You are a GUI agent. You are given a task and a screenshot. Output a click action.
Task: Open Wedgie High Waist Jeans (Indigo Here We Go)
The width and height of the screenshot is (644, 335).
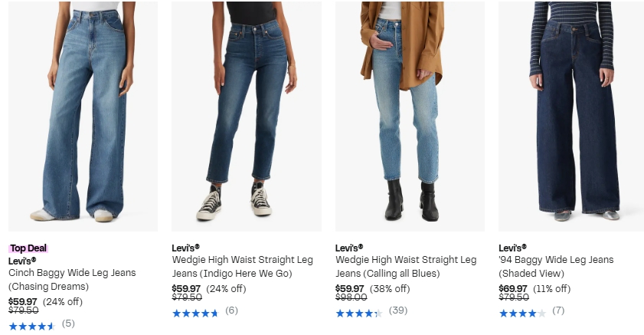pos(242,266)
